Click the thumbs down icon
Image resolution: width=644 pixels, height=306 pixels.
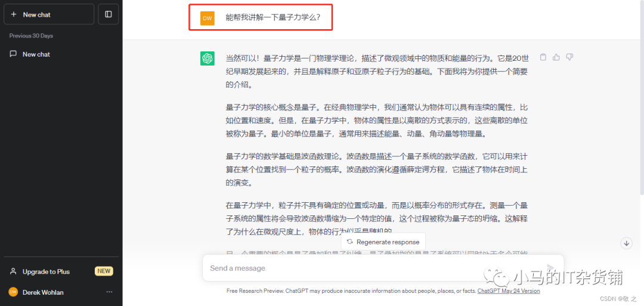(x=569, y=57)
